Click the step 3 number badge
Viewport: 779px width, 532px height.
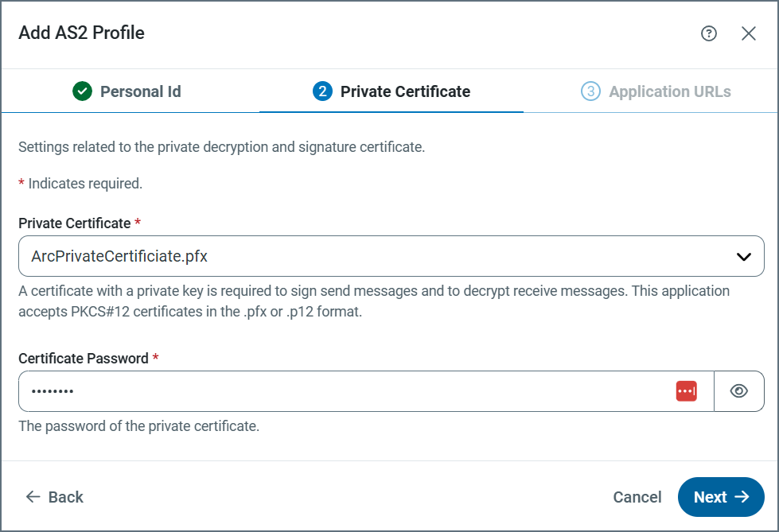click(590, 91)
